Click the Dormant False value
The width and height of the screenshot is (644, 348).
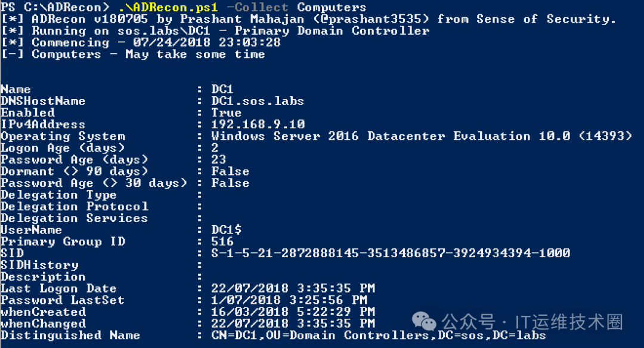(230, 171)
